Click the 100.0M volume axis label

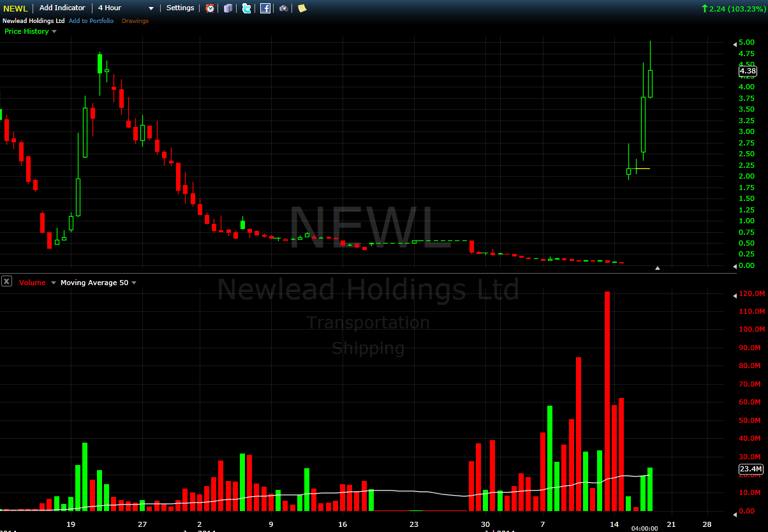pyautogui.click(x=752, y=330)
